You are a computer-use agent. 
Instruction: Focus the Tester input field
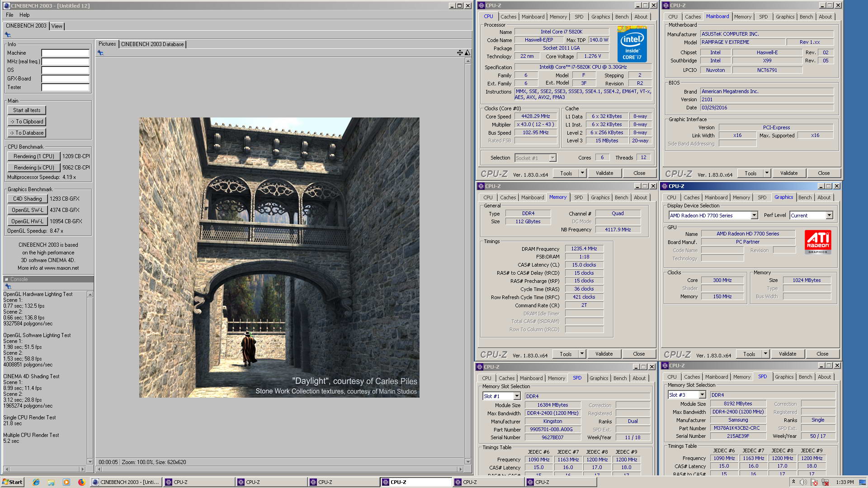click(66, 87)
